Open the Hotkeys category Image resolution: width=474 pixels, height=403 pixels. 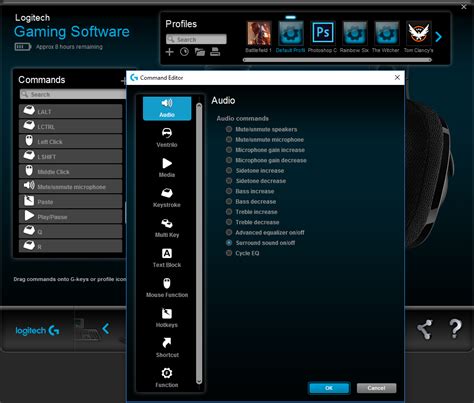click(167, 318)
